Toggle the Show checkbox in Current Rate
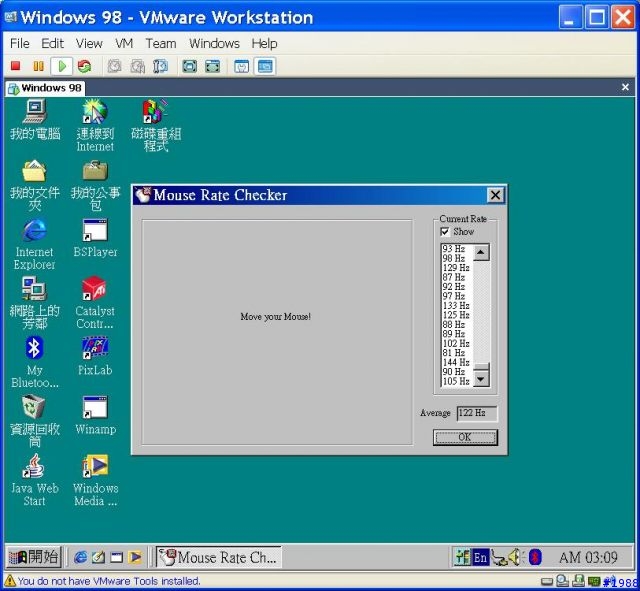640x591 pixels. [445, 232]
